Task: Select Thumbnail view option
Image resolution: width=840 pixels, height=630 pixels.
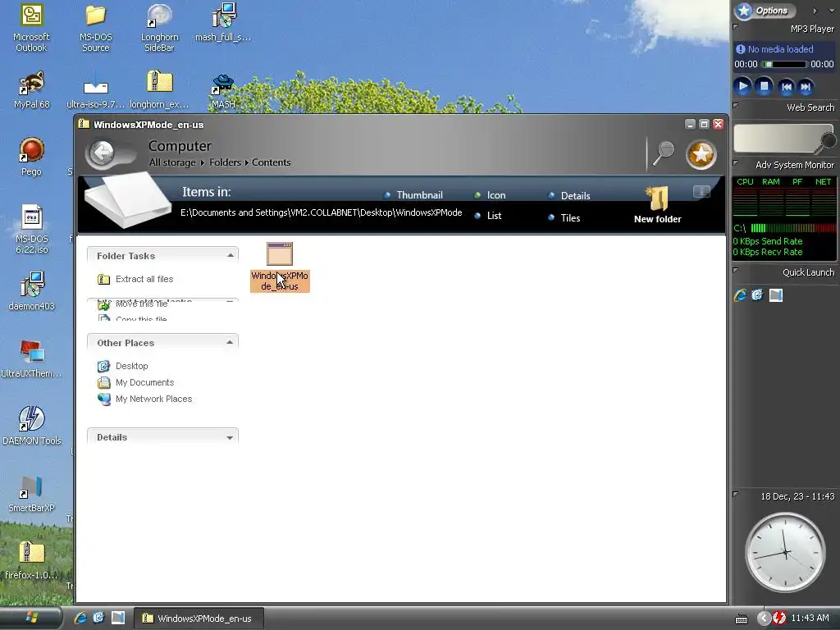Action: point(414,195)
